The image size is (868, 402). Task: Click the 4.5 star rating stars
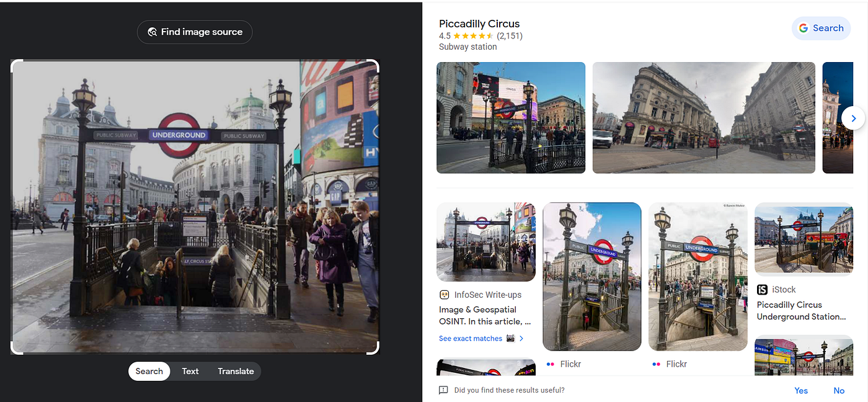point(474,36)
